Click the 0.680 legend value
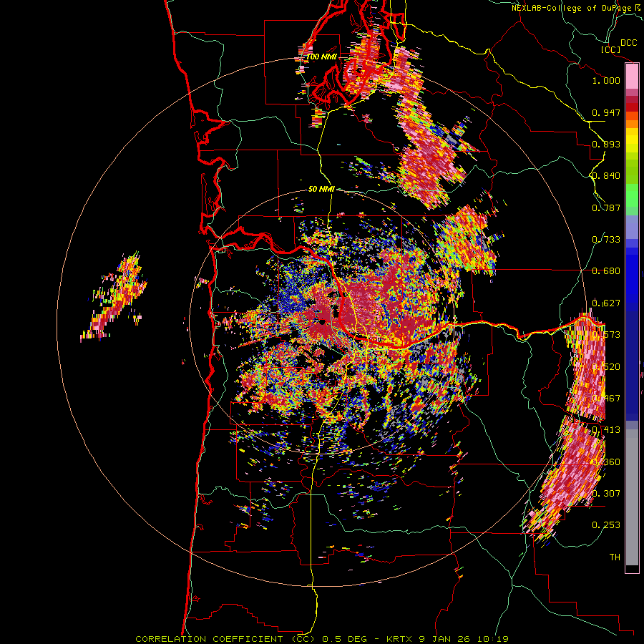 point(606,271)
